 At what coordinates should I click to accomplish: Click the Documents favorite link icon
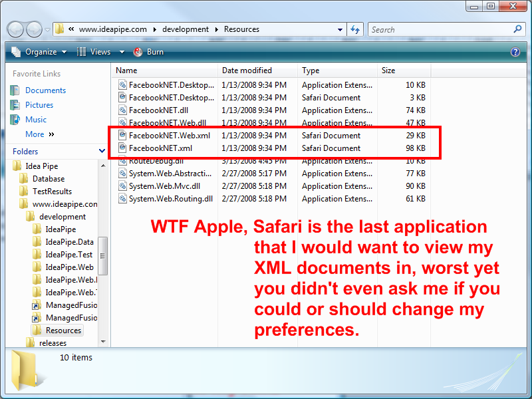click(15, 90)
